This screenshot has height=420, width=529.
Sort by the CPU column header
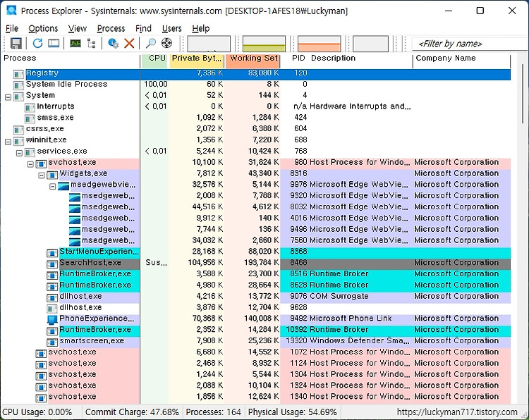point(154,58)
